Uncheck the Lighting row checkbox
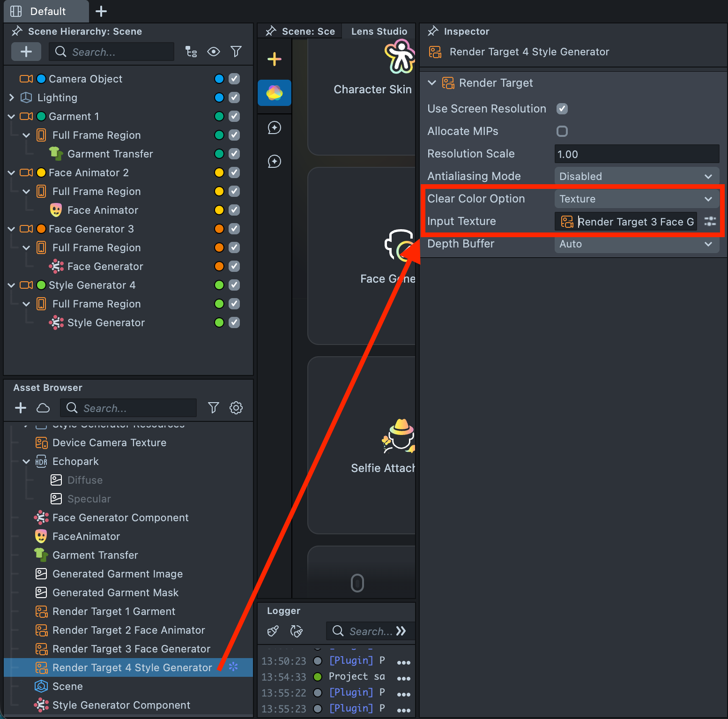Screen dimensions: 728x719 coord(234,97)
